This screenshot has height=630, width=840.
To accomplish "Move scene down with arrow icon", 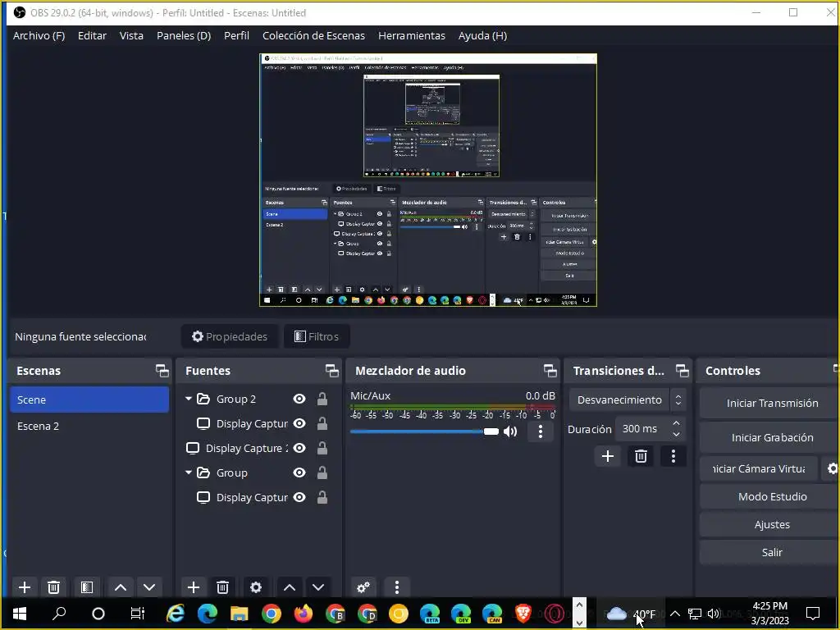I will point(149,587).
